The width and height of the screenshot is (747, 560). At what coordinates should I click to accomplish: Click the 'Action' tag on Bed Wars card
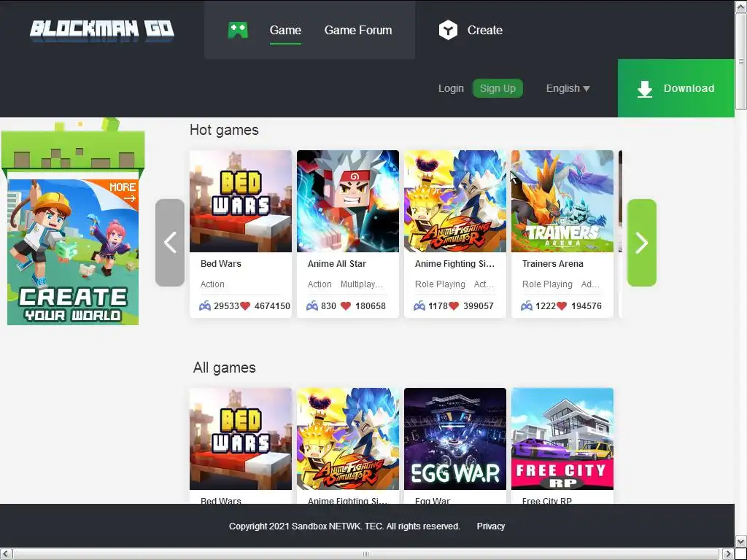pos(212,284)
